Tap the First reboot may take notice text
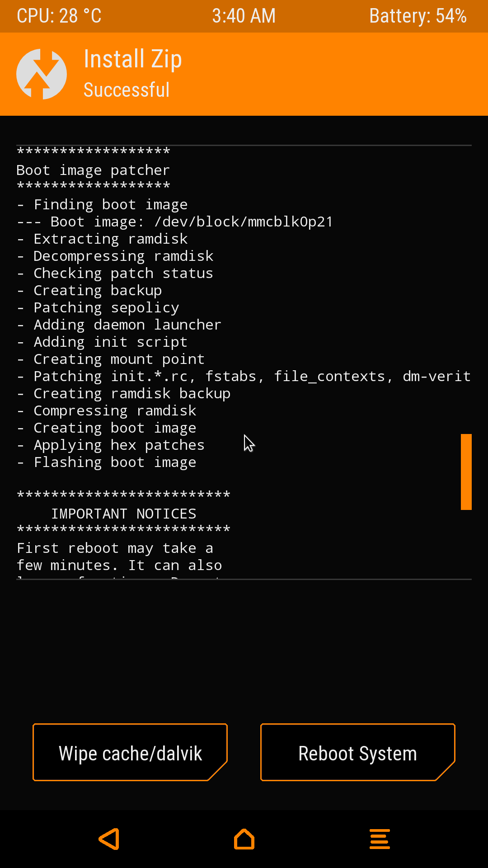Image resolution: width=488 pixels, height=868 pixels. (x=119, y=557)
